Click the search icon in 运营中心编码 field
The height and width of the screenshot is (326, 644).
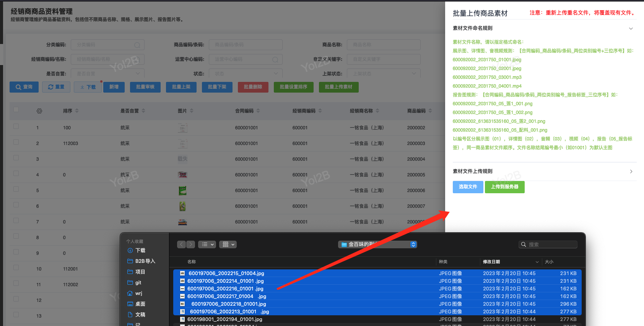click(x=275, y=60)
